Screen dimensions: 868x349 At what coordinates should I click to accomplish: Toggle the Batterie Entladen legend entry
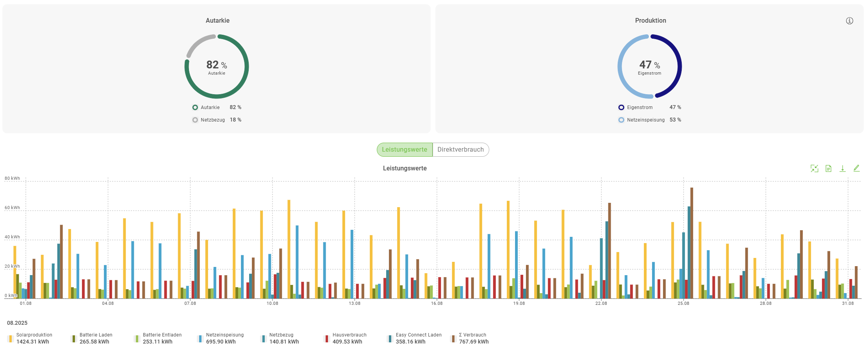point(162,335)
